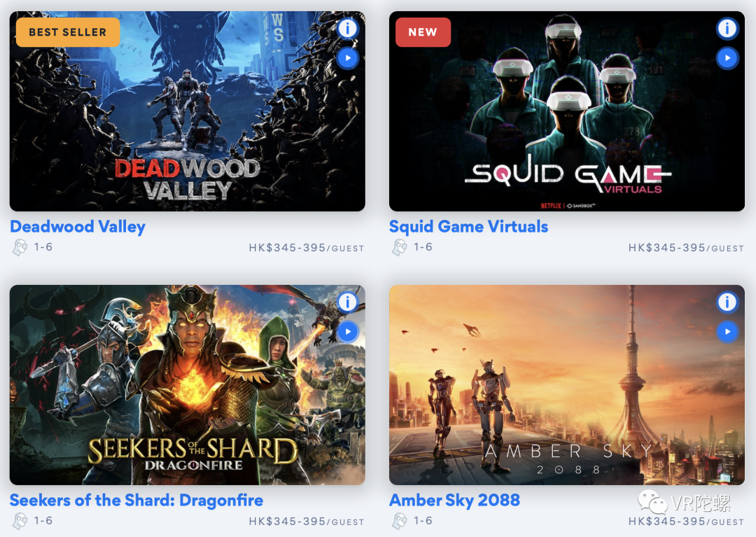Select the Amber Sky 2088 cover image
The width and height of the screenshot is (756, 537).
[567, 385]
